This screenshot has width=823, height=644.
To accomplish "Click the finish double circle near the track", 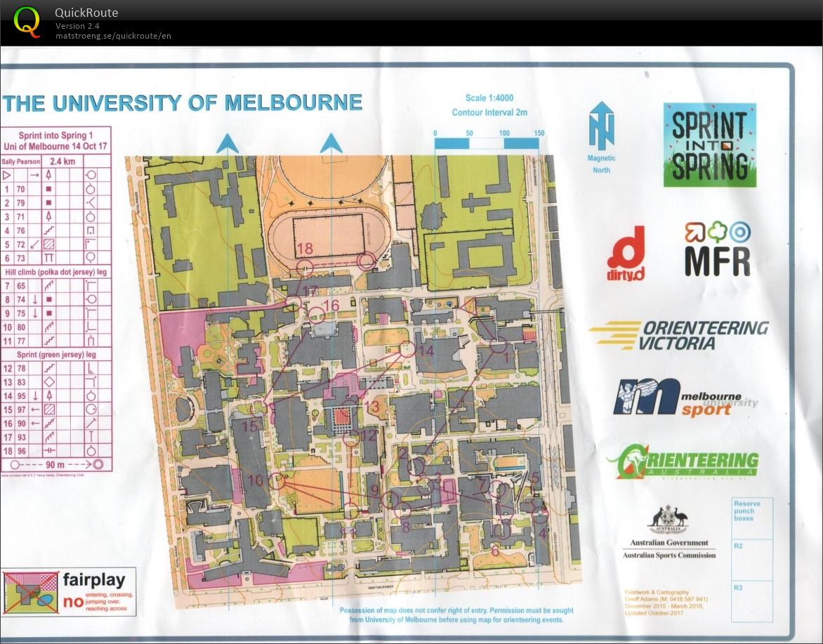I will point(365,261).
